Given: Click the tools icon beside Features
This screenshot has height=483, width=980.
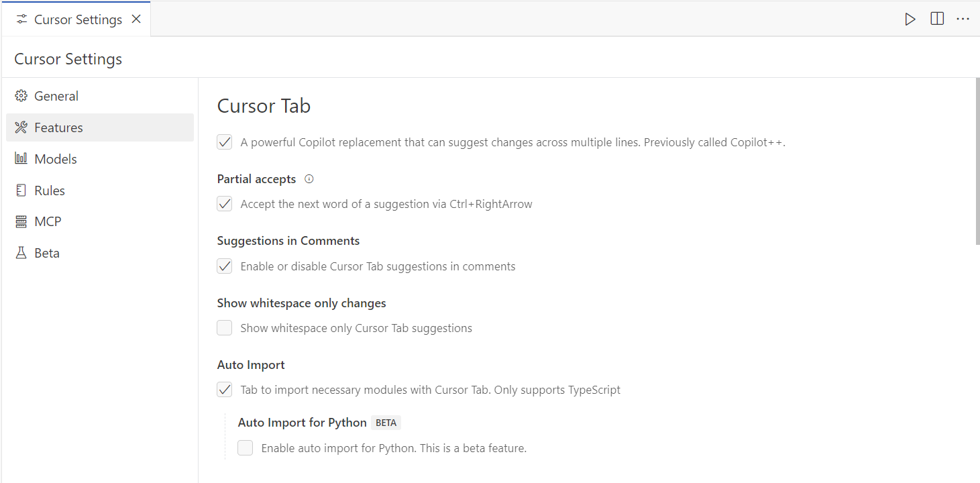Looking at the screenshot, I should click(21, 127).
